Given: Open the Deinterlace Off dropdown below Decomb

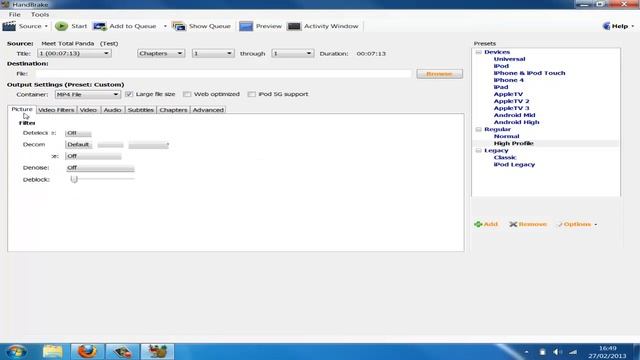Looking at the screenshot, I should pos(93,156).
